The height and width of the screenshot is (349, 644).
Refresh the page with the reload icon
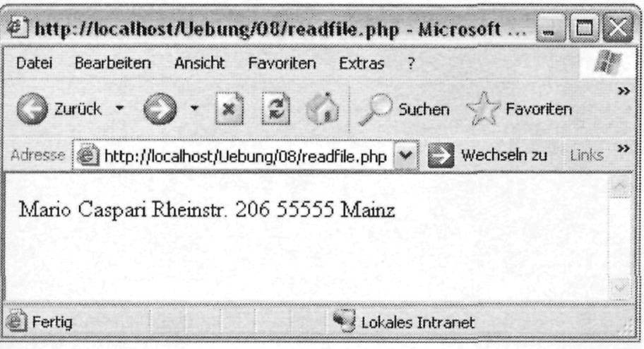tap(276, 109)
